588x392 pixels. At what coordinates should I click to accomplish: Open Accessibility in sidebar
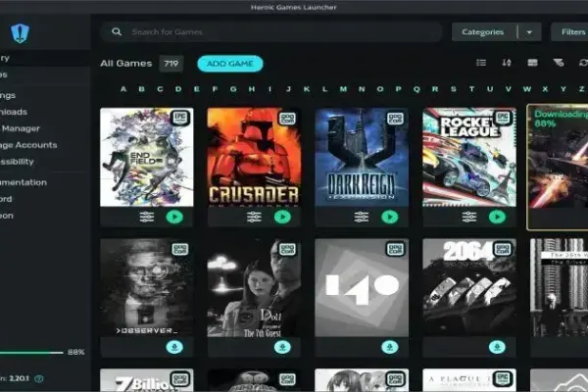(x=45, y=162)
